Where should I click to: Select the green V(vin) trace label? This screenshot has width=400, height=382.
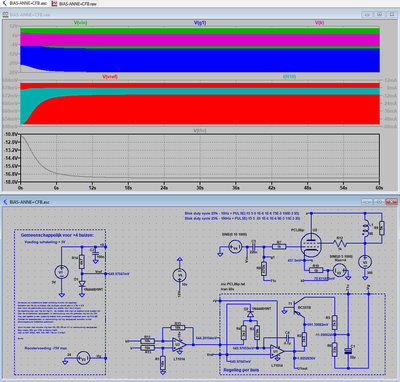pyautogui.click(x=80, y=23)
